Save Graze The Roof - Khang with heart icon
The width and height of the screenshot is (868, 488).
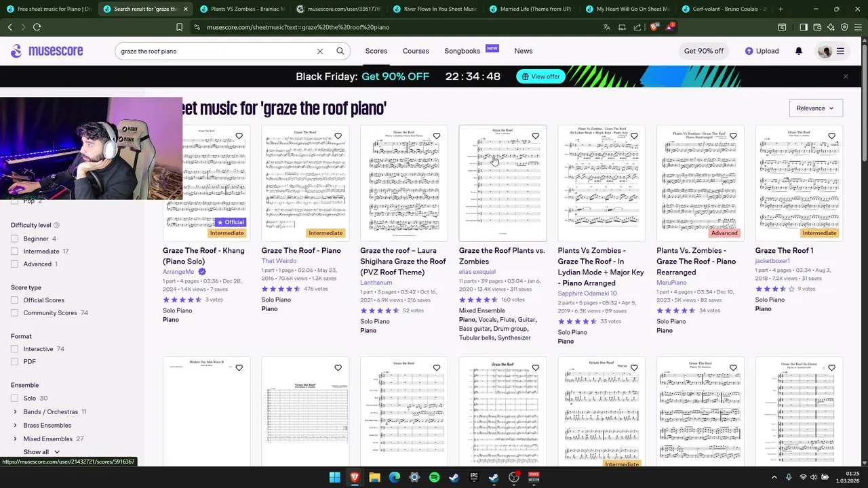click(x=239, y=136)
